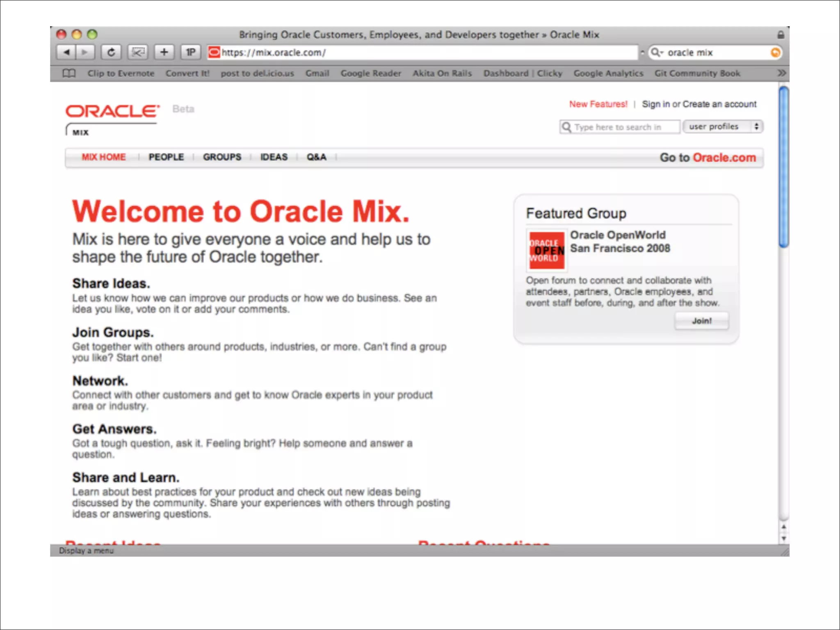
Task: Show more bookmarks with the double chevron
Action: tap(782, 73)
